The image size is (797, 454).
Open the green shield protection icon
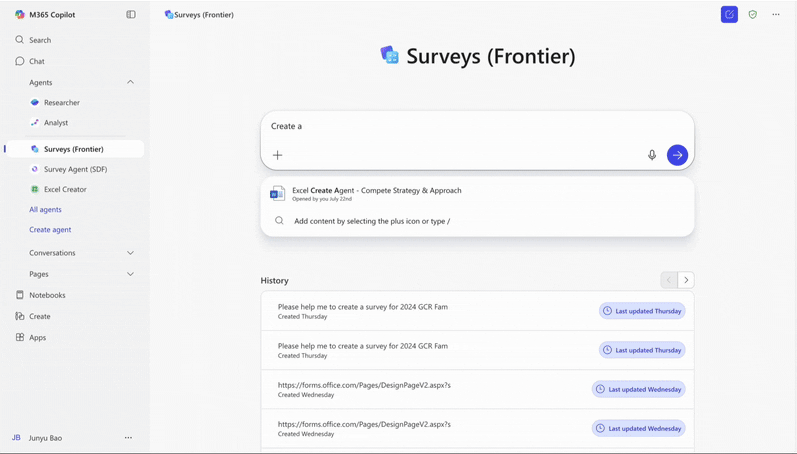pos(753,15)
